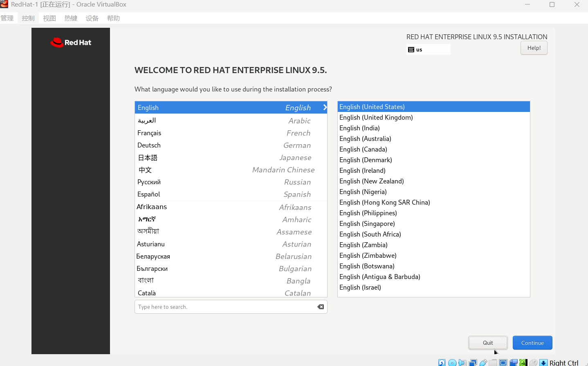Select English (India) locale

click(x=434, y=128)
